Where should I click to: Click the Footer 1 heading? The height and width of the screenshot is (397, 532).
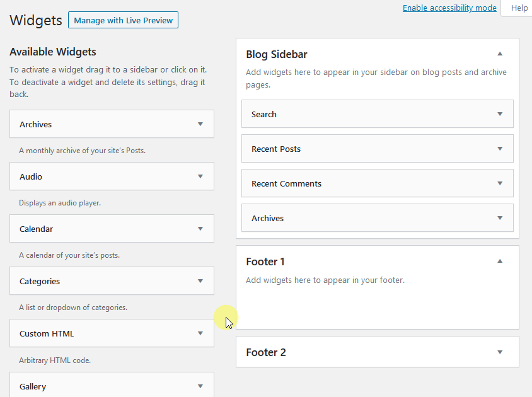pos(265,261)
